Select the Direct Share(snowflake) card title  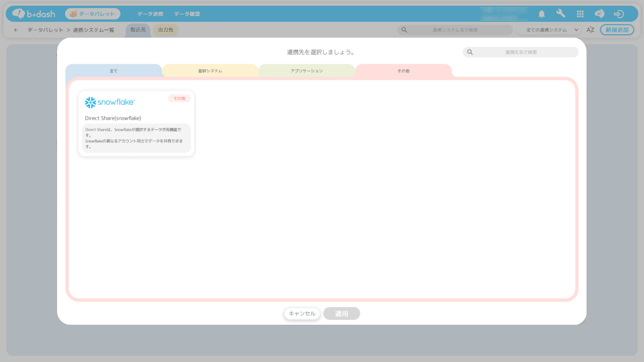pyautogui.click(x=113, y=118)
